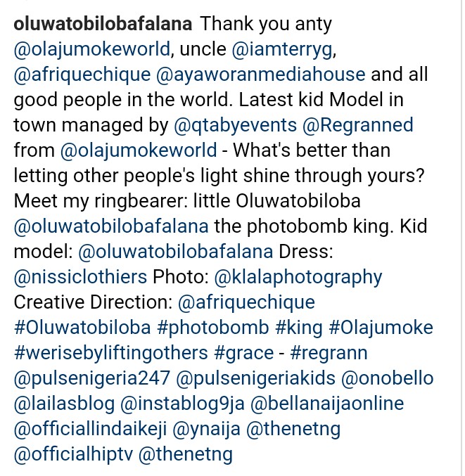Open the #Olajumoke hashtag

[381, 328]
